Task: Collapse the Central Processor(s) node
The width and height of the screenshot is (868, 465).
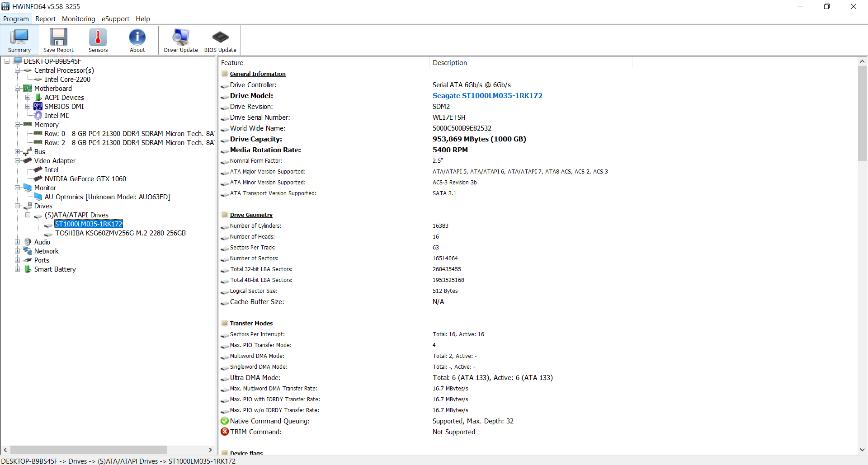Action: [x=17, y=70]
